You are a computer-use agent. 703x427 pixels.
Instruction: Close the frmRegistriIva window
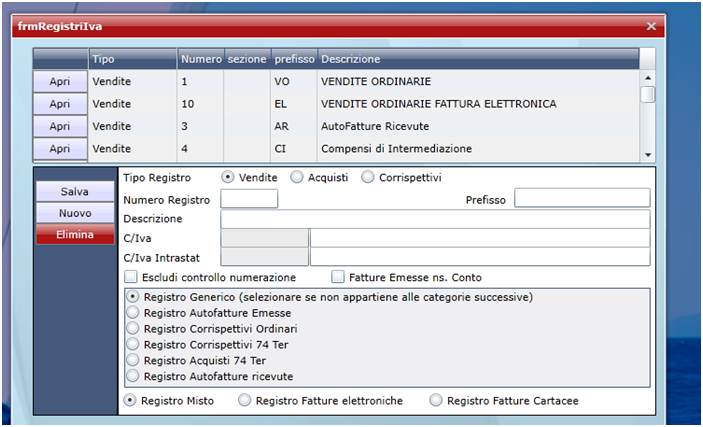pyautogui.click(x=651, y=26)
